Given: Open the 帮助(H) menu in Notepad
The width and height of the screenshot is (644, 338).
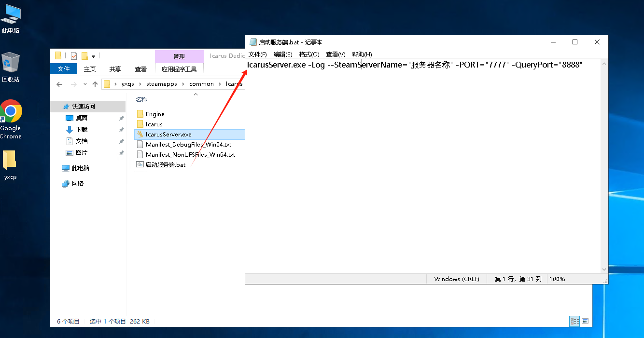Looking at the screenshot, I should click(362, 54).
